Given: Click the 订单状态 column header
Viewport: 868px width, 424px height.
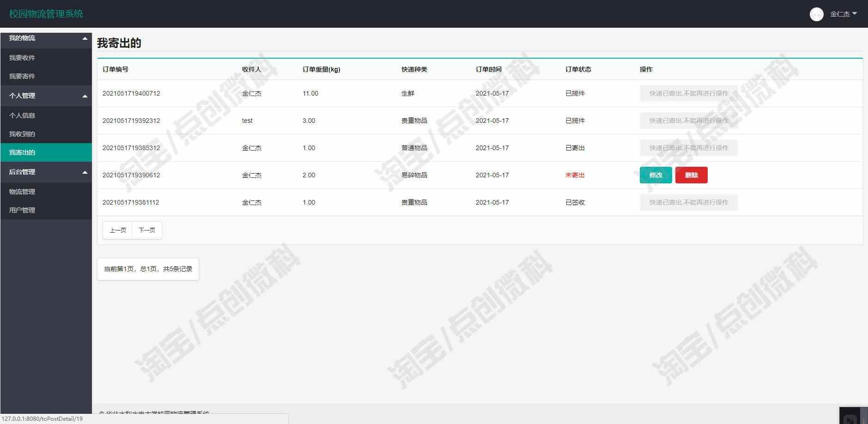Looking at the screenshot, I should (578, 69).
